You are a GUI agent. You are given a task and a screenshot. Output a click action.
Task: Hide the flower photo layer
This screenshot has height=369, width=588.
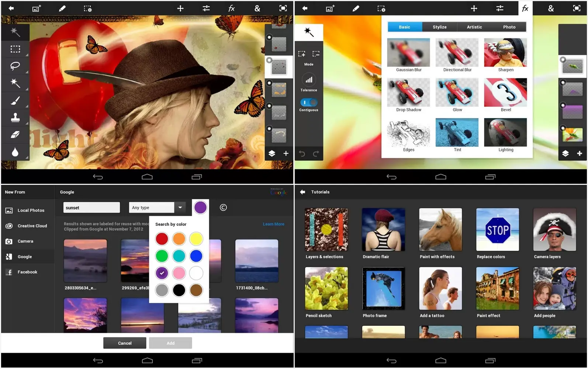563,128
